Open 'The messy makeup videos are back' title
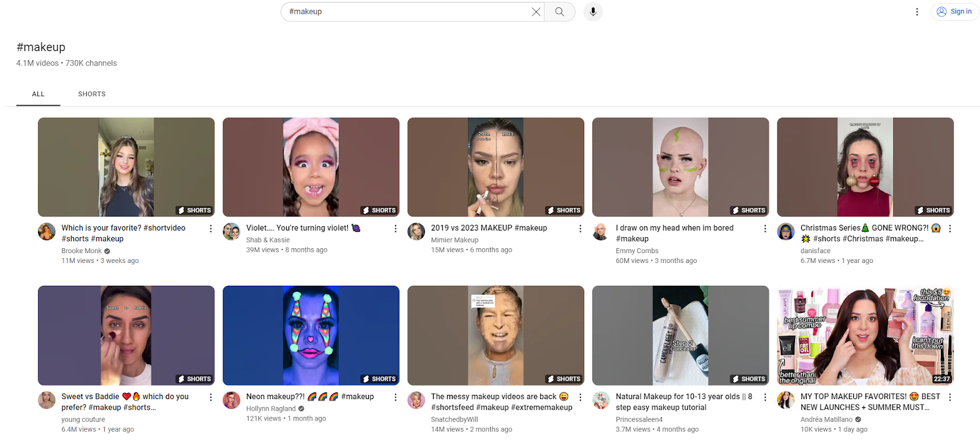The width and height of the screenshot is (980, 442). [502, 402]
